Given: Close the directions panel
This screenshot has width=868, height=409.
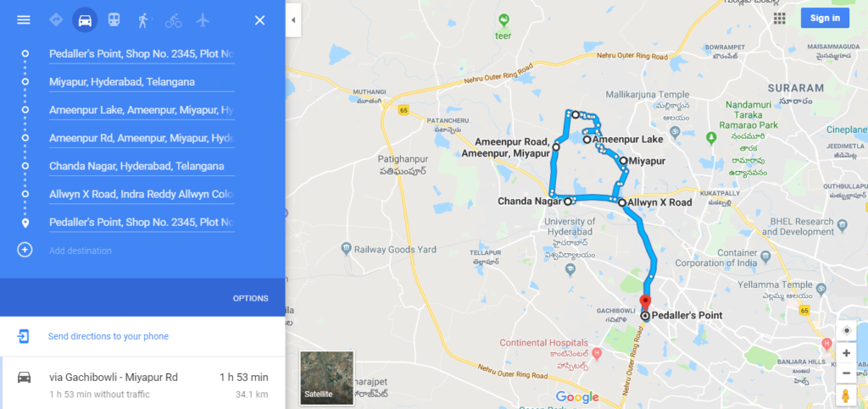Looking at the screenshot, I should 259,20.
